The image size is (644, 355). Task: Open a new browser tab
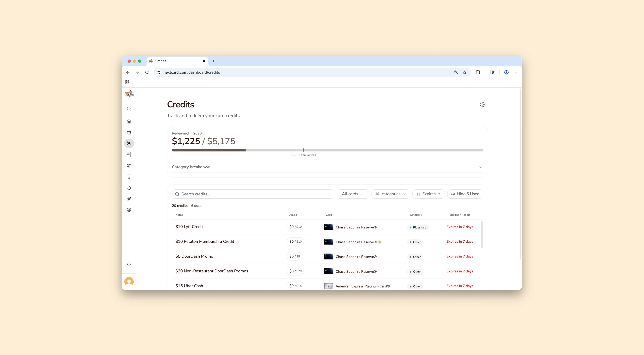(214, 61)
